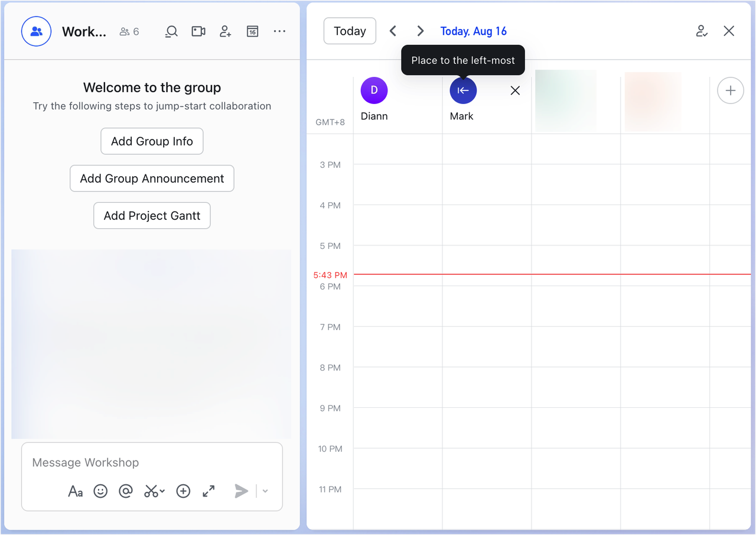Viewport: 756px width, 535px height.
Task: Open the shared group calendar icon
Action: pyautogui.click(x=252, y=31)
